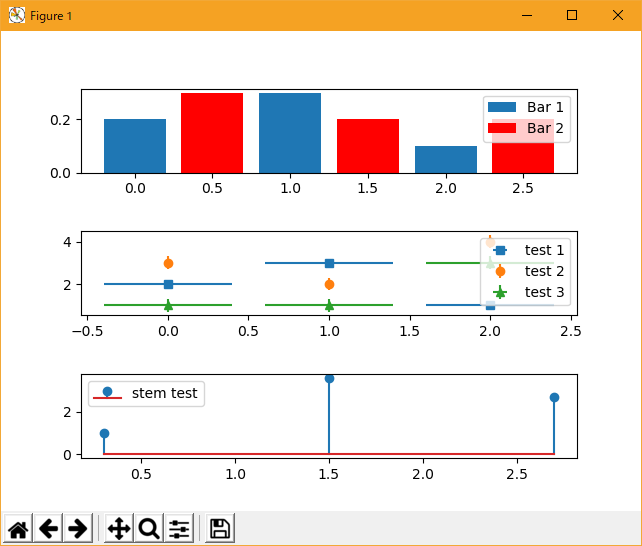Click the -0.5 x-axis tick label
The width and height of the screenshot is (642, 546).
88,331
